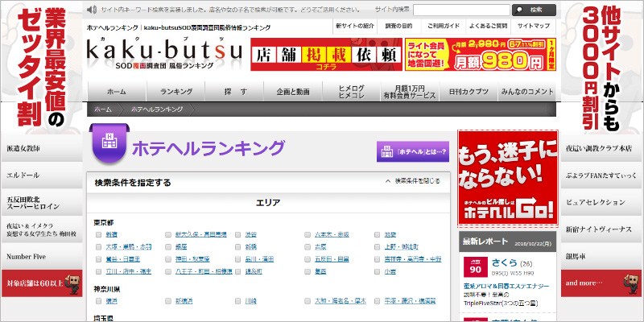Image resolution: width=644 pixels, height=322 pixels.
Task: Click the エルドール sidebar shop
Action: pyautogui.click(x=42, y=175)
